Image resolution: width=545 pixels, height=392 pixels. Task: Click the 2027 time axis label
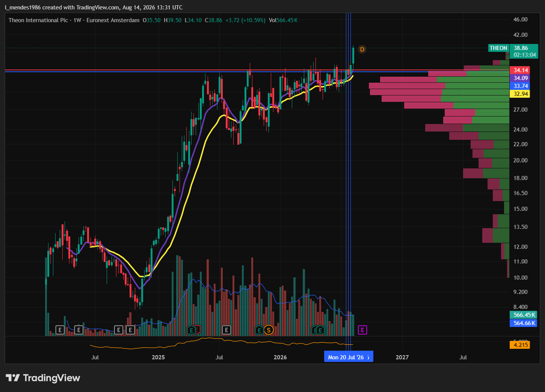tap(402, 358)
